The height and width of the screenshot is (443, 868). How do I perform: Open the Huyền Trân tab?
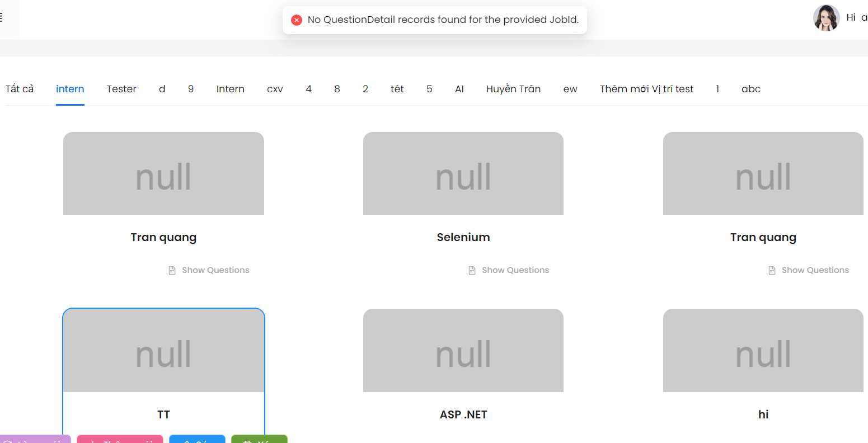[513, 89]
